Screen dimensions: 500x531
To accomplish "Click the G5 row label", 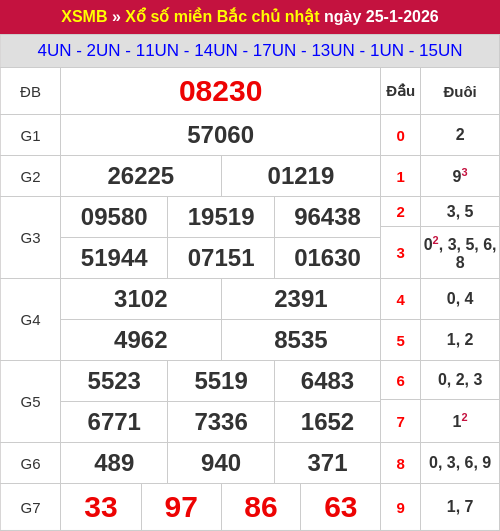I will click(x=30, y=402).
